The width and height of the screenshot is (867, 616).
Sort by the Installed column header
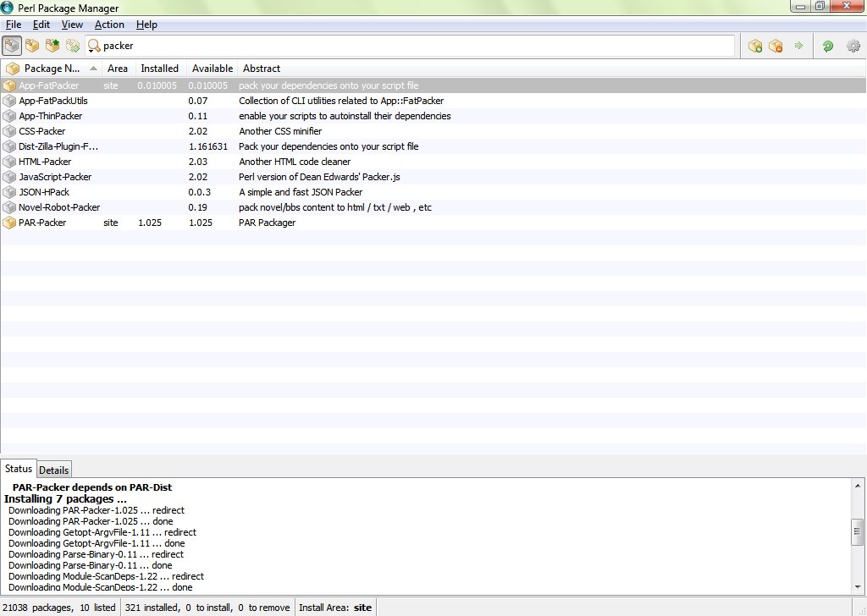[159, 69]
